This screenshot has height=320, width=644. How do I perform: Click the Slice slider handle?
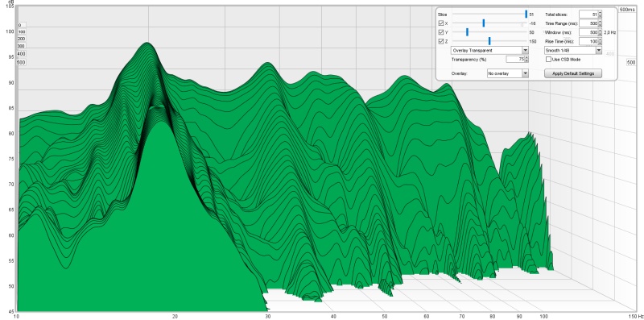(526, 15)
